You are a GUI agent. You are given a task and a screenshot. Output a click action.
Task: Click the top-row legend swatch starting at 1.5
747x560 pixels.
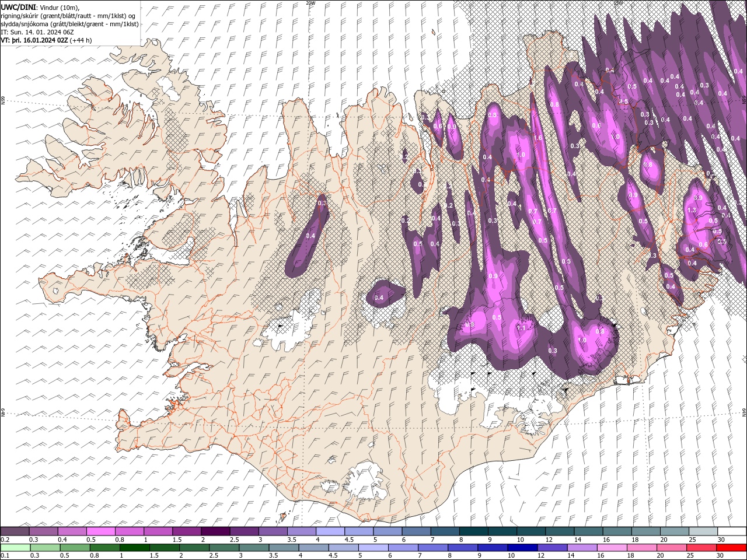tap(186, 531)
